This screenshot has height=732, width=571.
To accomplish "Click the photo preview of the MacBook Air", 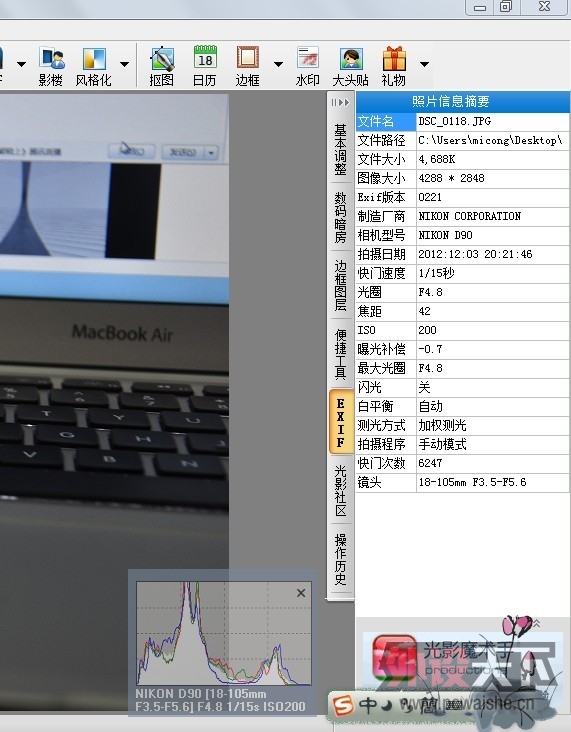I will [114, 401].
